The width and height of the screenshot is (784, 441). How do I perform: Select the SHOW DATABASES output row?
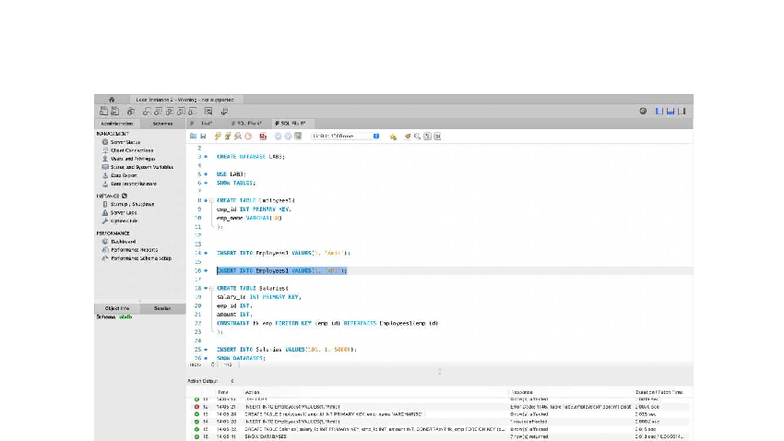[x=440, y=436]
